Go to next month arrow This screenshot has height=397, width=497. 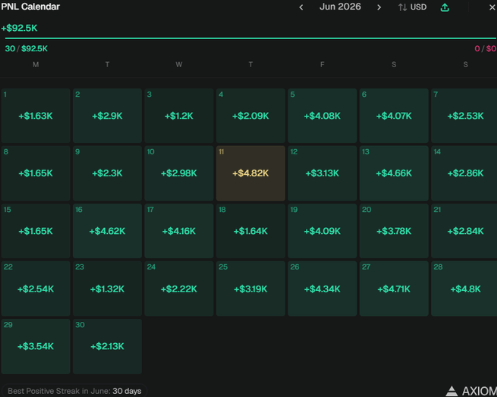click(x=379, y=7)
